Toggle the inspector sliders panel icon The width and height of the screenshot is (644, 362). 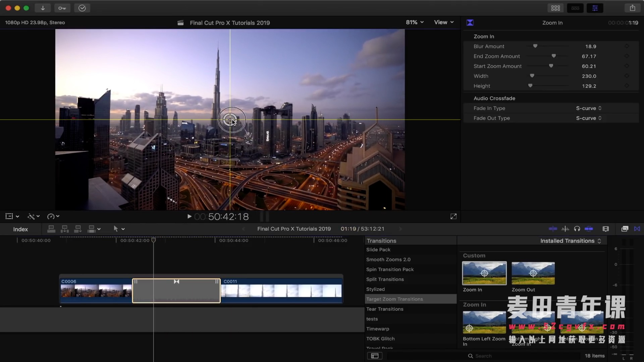tap(595, 8)
